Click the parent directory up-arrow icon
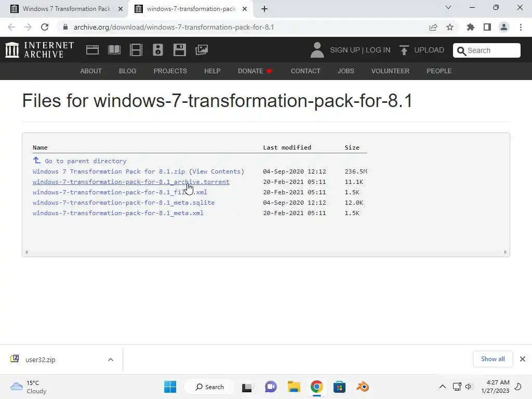Screen dimensions: 532x399 point(37,160)
